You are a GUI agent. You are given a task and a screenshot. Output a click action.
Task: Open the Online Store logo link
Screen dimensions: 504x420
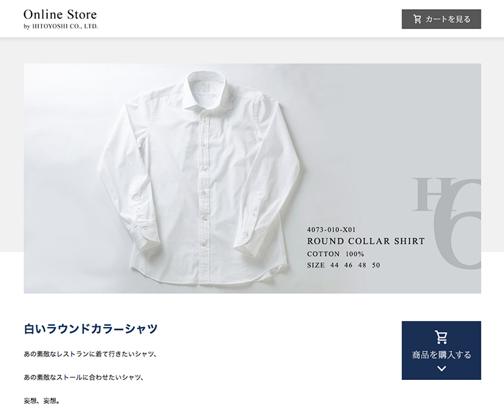[x=60, y=14]
